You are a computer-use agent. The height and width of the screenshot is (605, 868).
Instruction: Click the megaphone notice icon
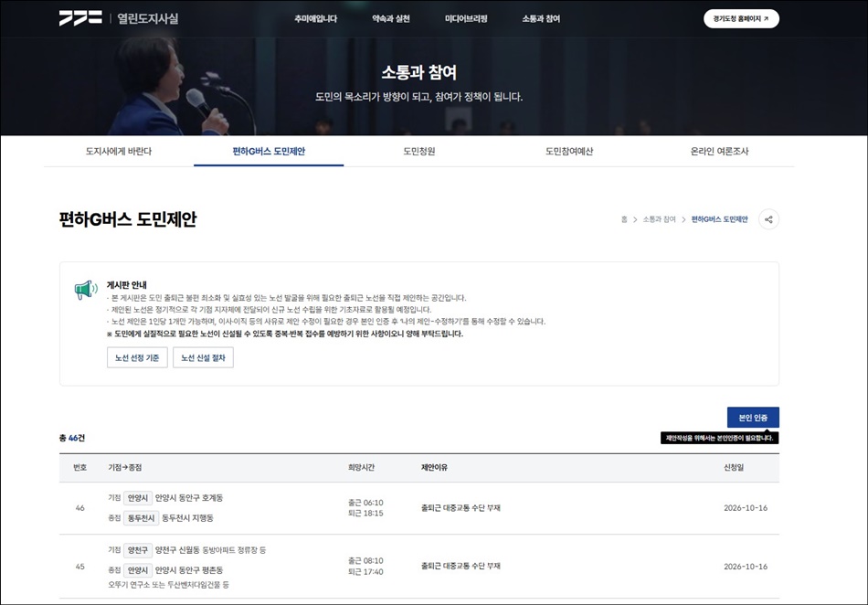pos(86,290)
